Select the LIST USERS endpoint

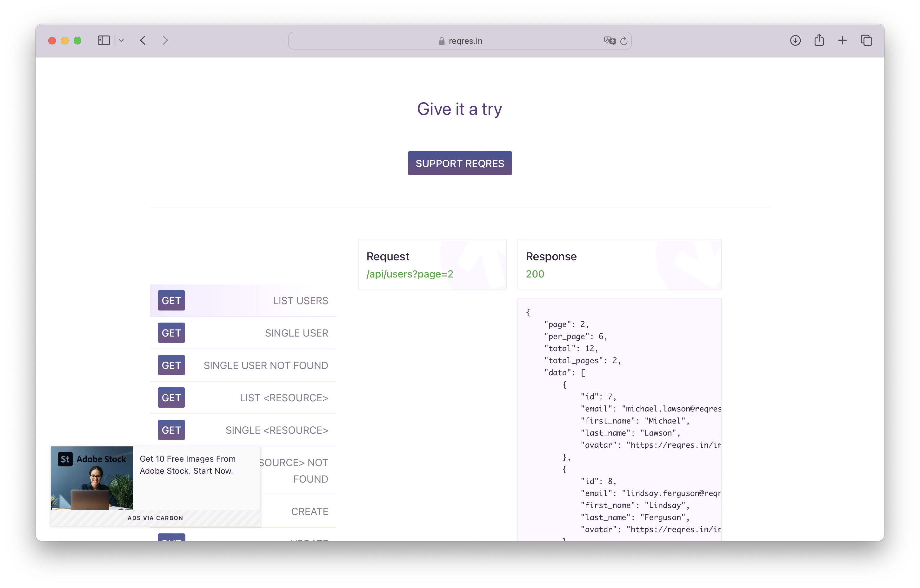pyautogui.click(x=243, y=301)
